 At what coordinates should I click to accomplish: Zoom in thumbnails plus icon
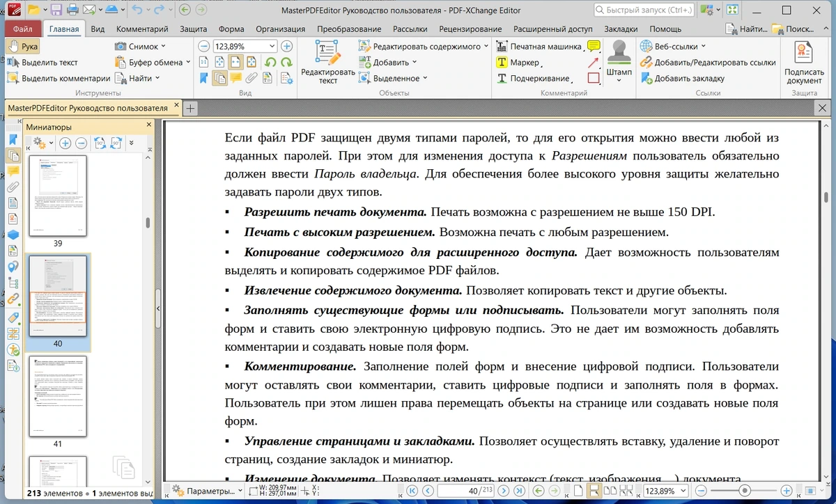[x=65, y=143]
